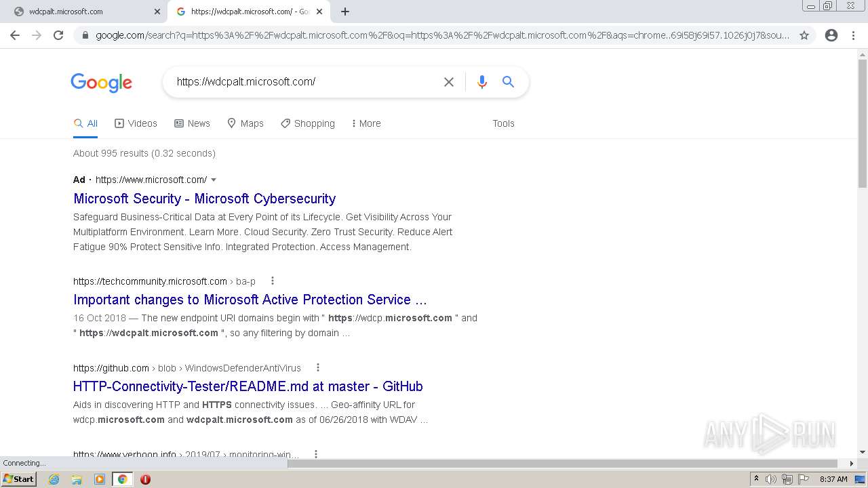Open the Action Center flag icon
868x488 pixels.
(804, 479)
